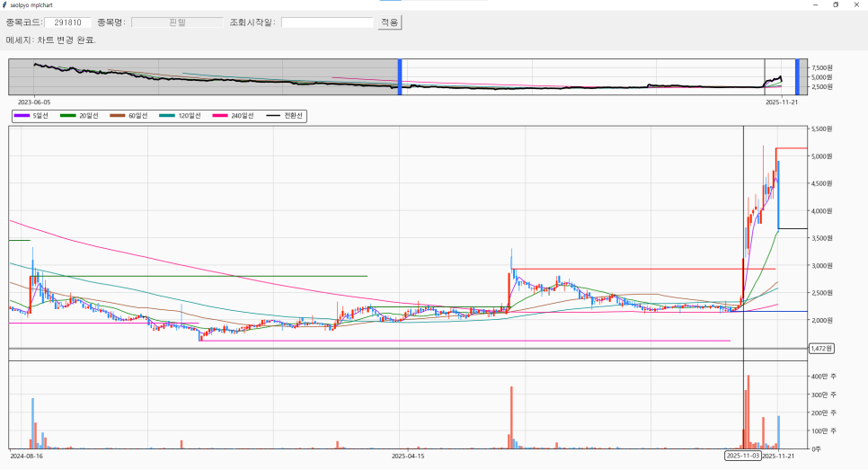This screenshot has width=868, height=470.
Task: Close the seolpyo mplchart window
Action: pos(857,5)
